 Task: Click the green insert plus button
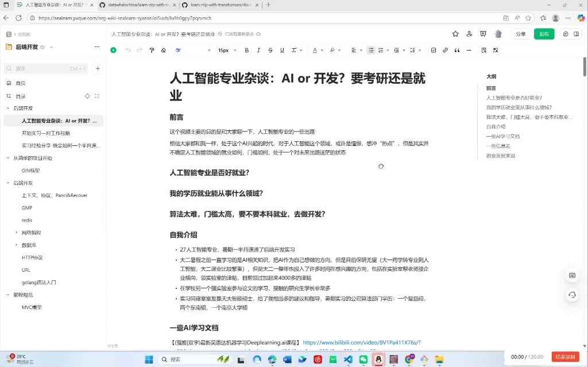point(113,51)
